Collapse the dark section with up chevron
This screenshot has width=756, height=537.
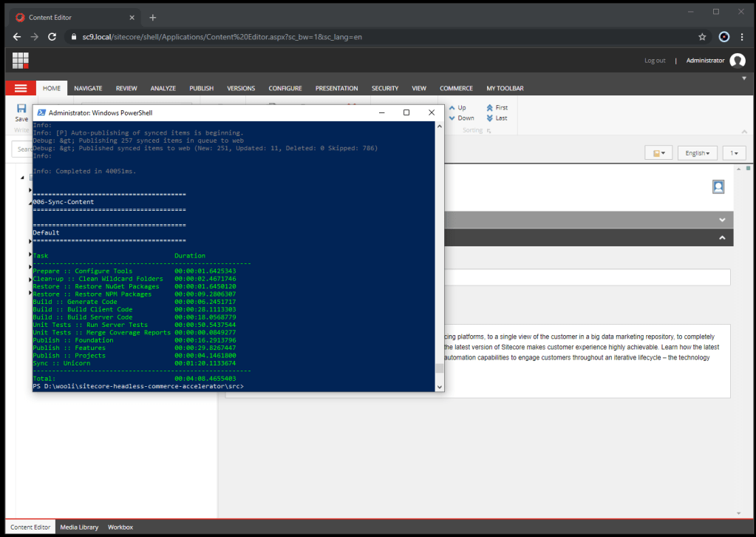click(x=722, y=237)
